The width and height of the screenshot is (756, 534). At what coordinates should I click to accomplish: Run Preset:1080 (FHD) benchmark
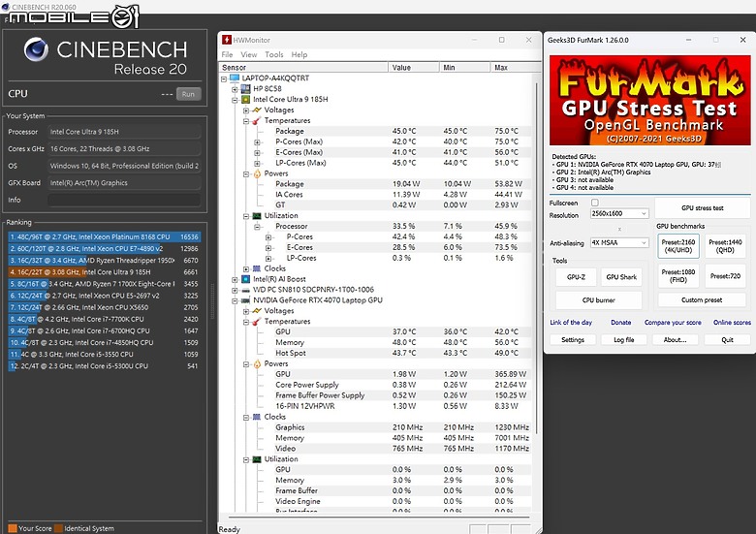(678, 275)
